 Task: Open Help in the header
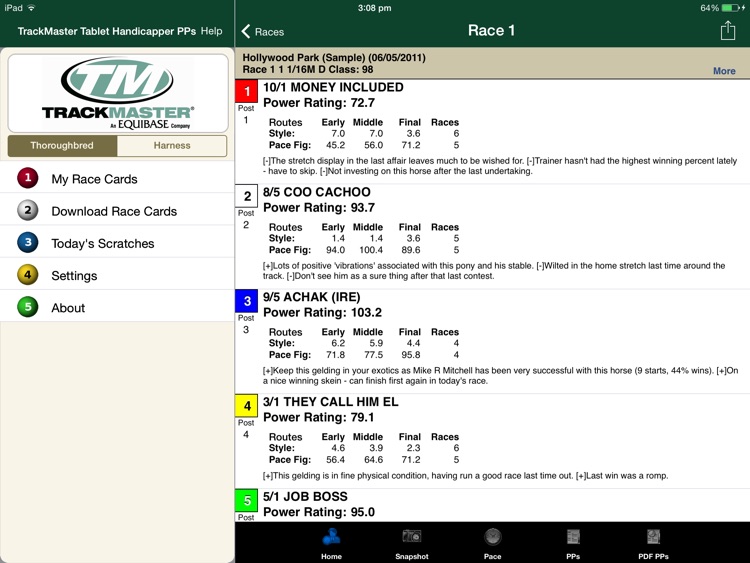click(x=211, y=31)
